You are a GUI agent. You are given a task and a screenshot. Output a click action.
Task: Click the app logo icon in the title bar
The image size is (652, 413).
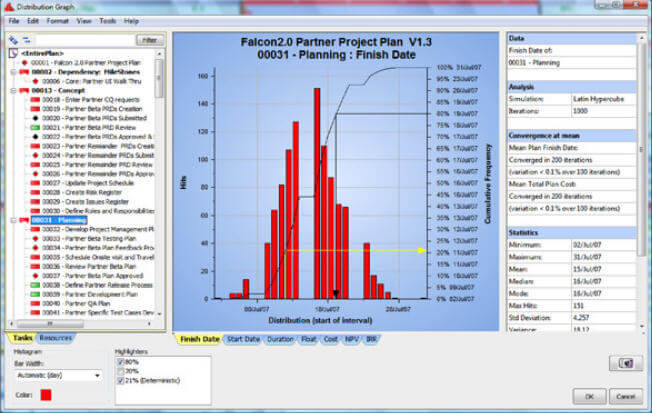tap(10, 7)
